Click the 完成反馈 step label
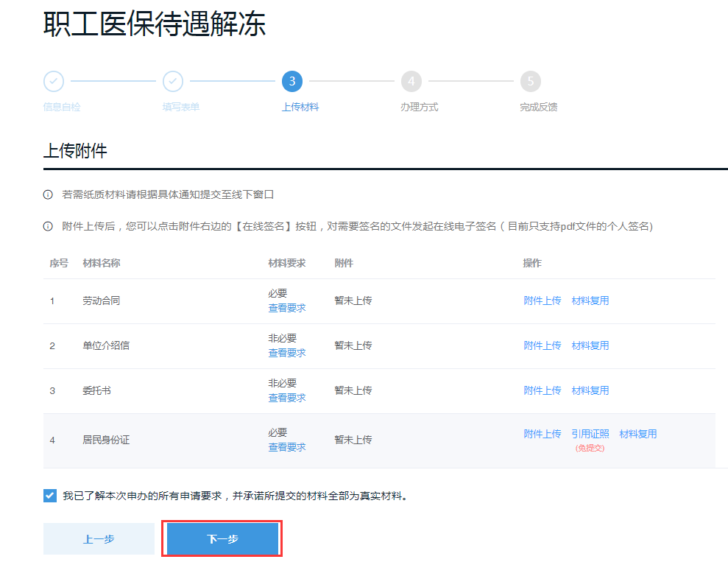 (539, 108)
